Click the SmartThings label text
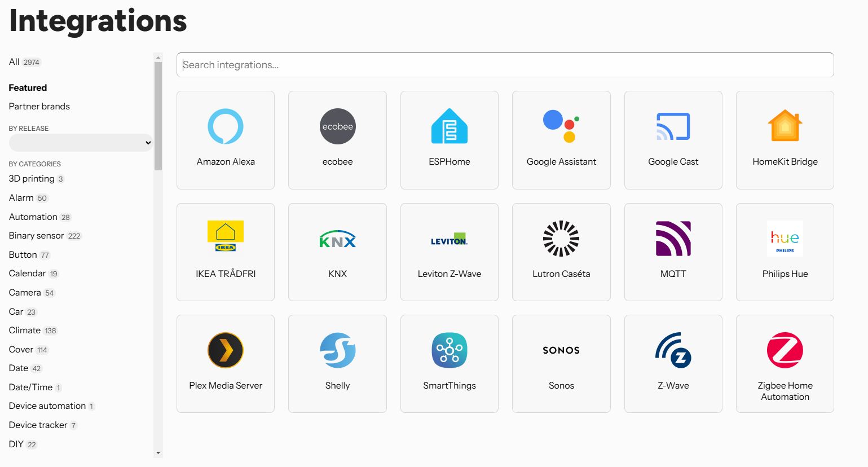Viewport: 868px width, 467px height. (x=450, y=386)
